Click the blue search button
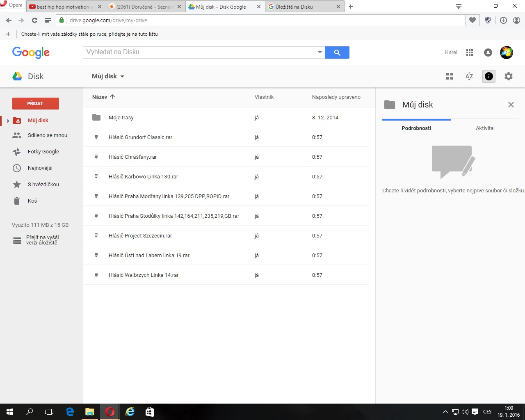Screen dimensions: 525x420 [337, 52]
